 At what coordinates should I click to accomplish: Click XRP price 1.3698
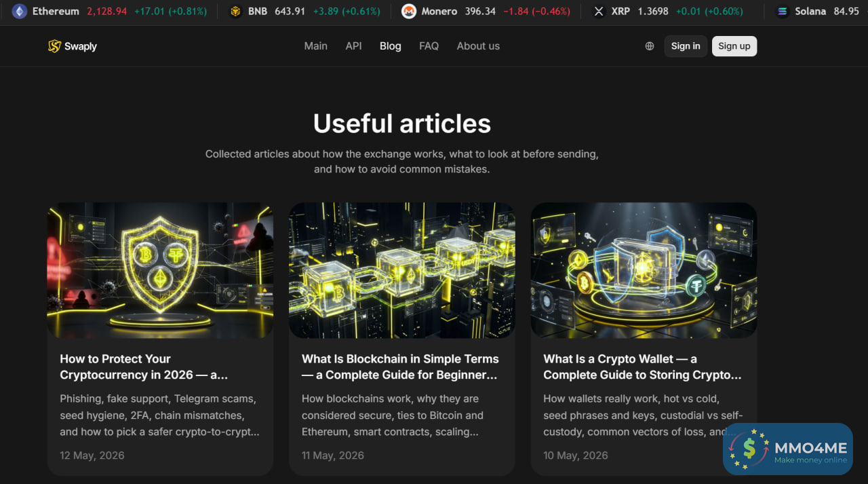pyautogui.click(x=653, y=12)
